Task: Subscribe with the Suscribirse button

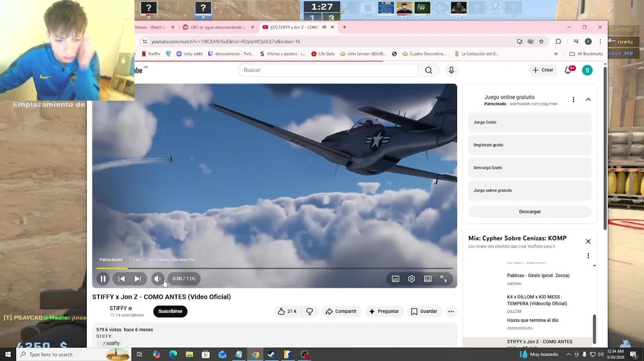Action: click(170, 311)
